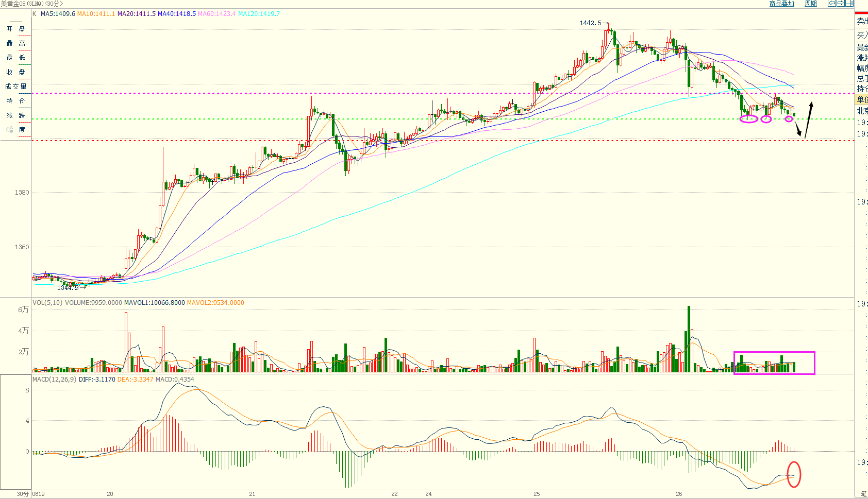Click the 0619 date marker
The image size is (868, 499).
click(x=39, y=494)
